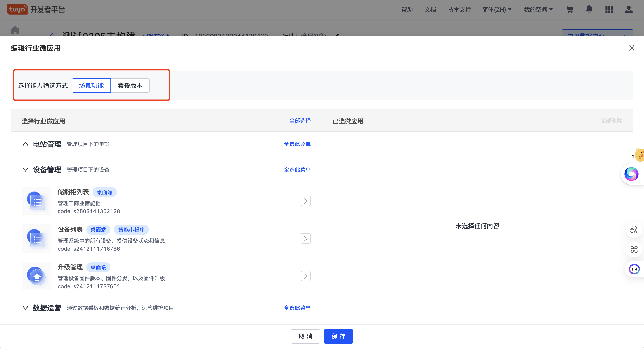
Task: Click 智能小程序 tag on 设备列表
Action: (131, 230)
